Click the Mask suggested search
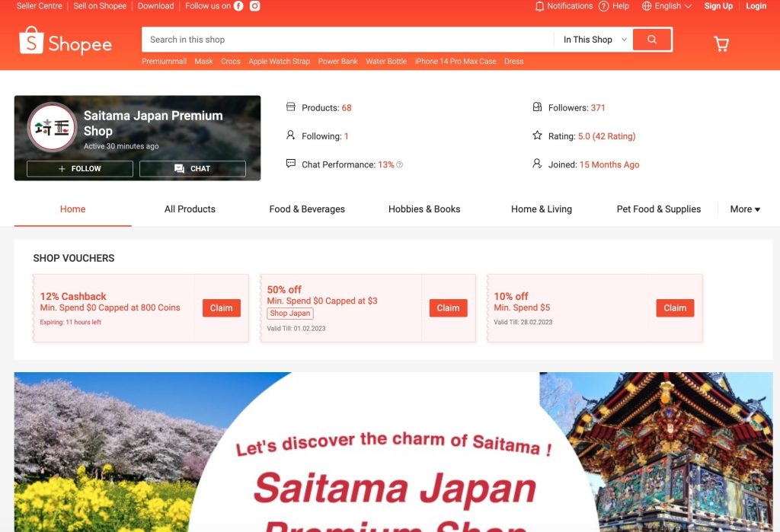 click(x=203, y=61)
